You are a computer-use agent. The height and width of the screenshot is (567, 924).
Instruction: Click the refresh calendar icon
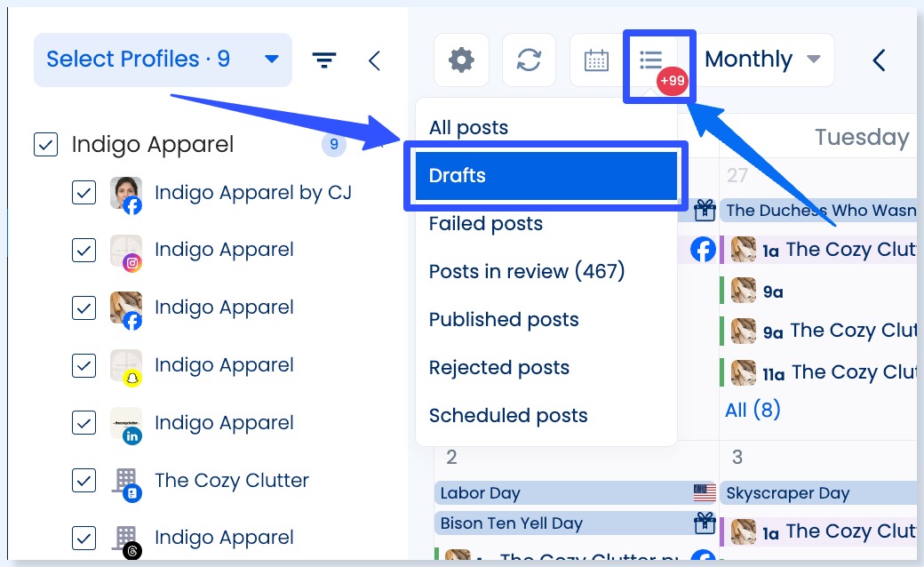pos(529,60)
